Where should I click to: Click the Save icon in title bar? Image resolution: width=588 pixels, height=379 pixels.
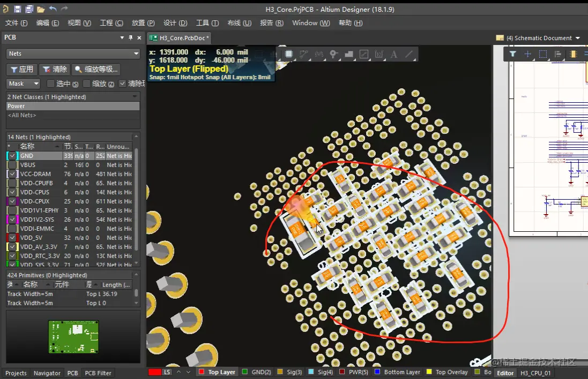click(x=17, y=9)
